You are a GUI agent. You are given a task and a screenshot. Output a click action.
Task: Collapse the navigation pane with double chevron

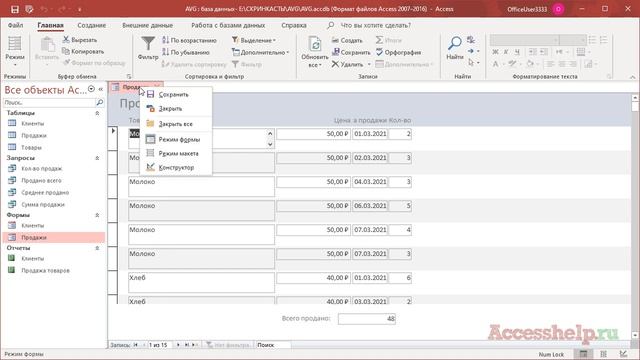(x=100, y=89)
